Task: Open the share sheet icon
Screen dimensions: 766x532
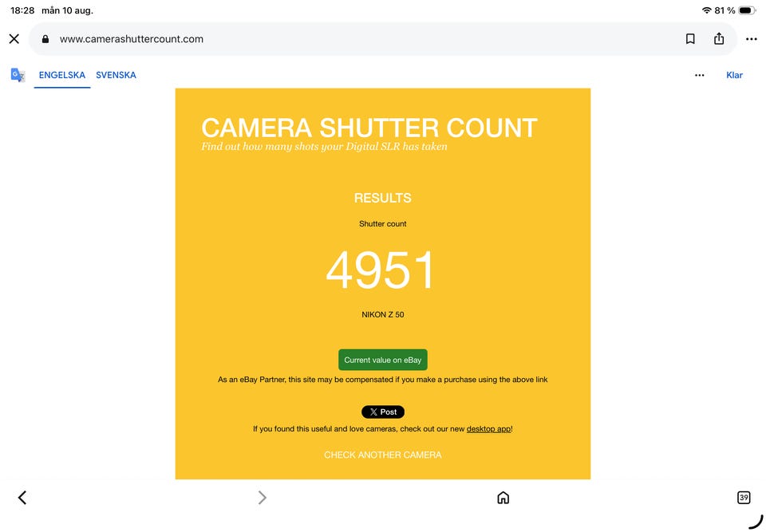Action: coord(719,38)
